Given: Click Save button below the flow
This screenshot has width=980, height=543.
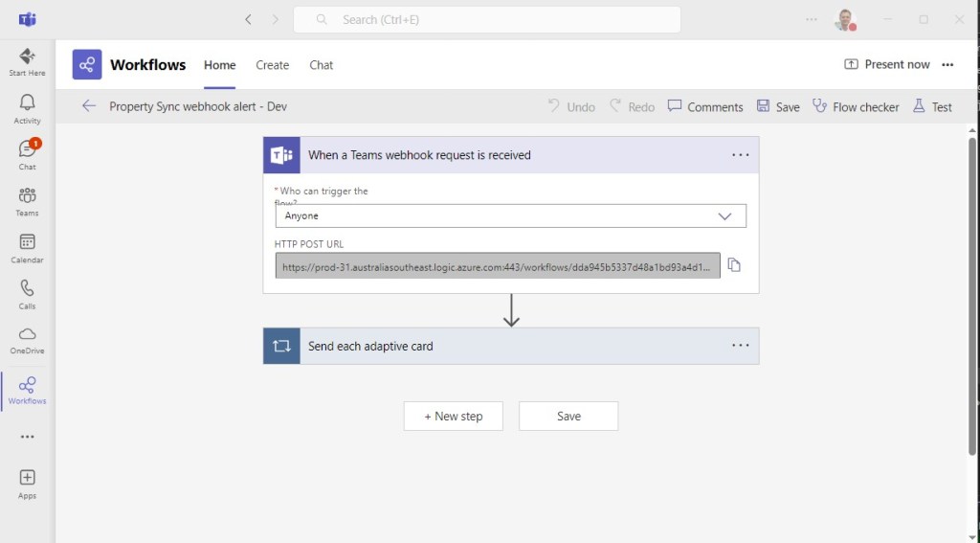Looking at the screenshot, I should coord(568,416).
